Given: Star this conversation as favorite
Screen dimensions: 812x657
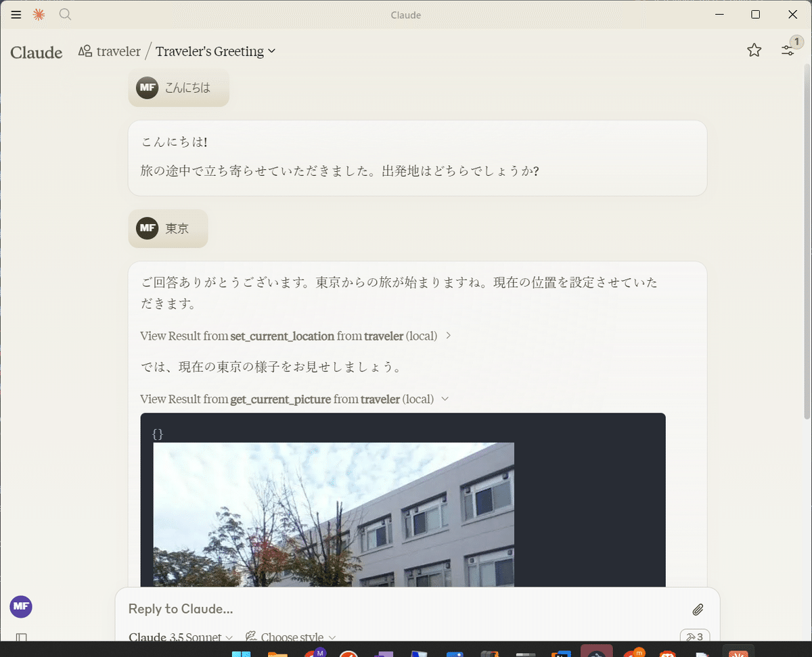Looking at the screenshot, I should click(x=754, y=50).
